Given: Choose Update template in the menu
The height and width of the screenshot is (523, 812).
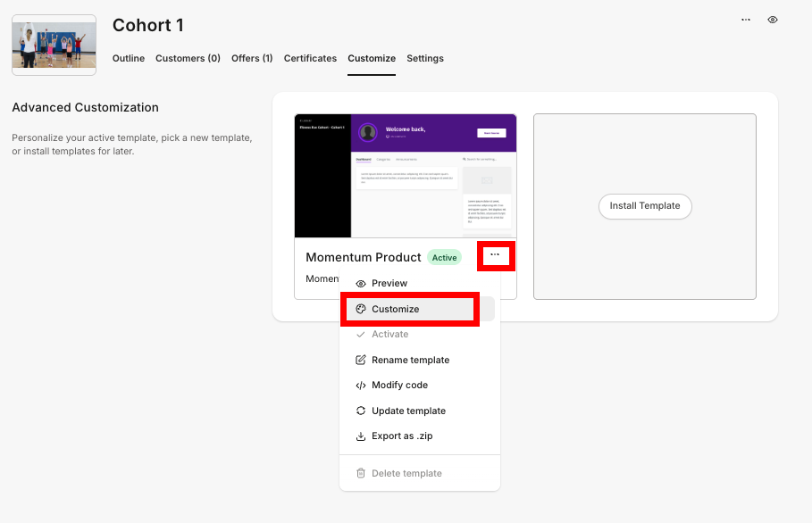Looking at the screenshot, I should [420, 411].
